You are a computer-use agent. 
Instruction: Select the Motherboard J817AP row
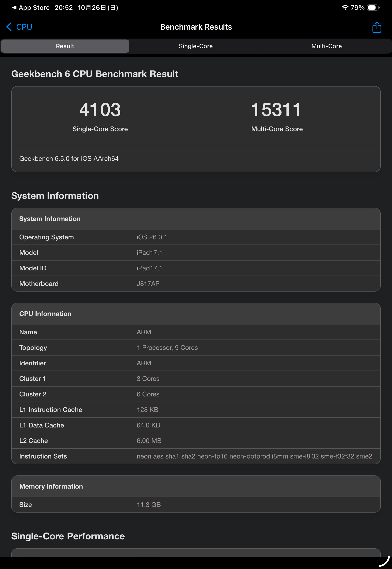coord(196,284)
